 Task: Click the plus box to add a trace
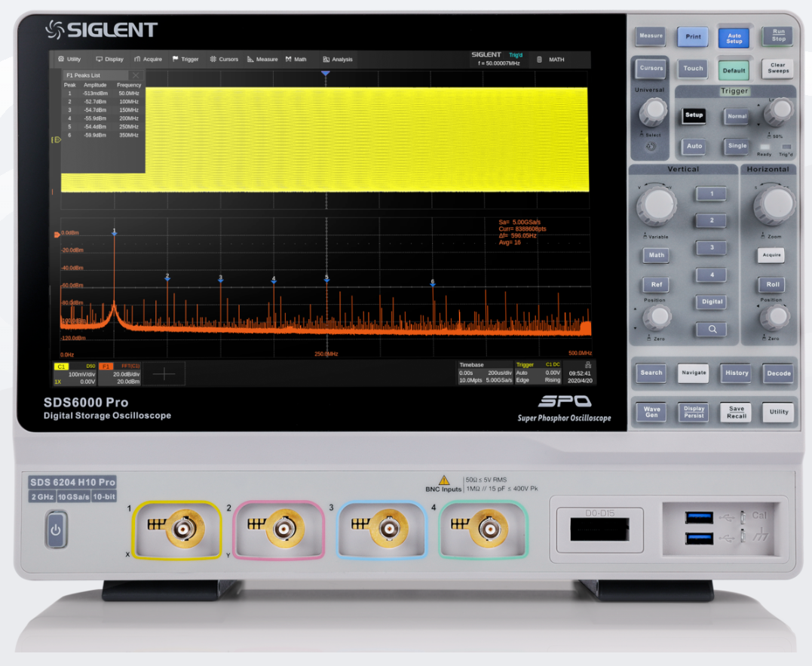coord(164,374)
